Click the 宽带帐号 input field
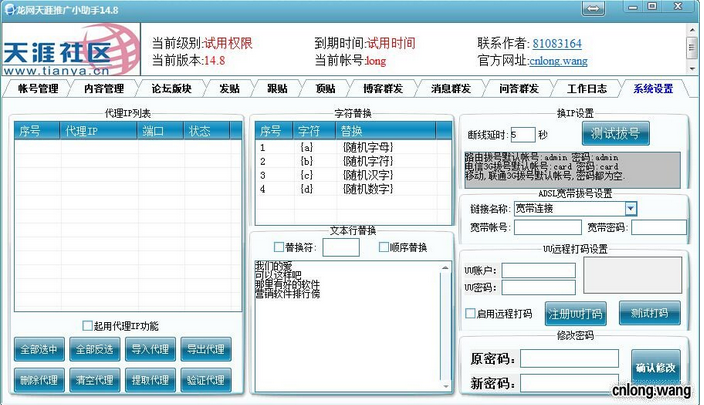The width and height of the screenshot is (704, 405). 548,227
